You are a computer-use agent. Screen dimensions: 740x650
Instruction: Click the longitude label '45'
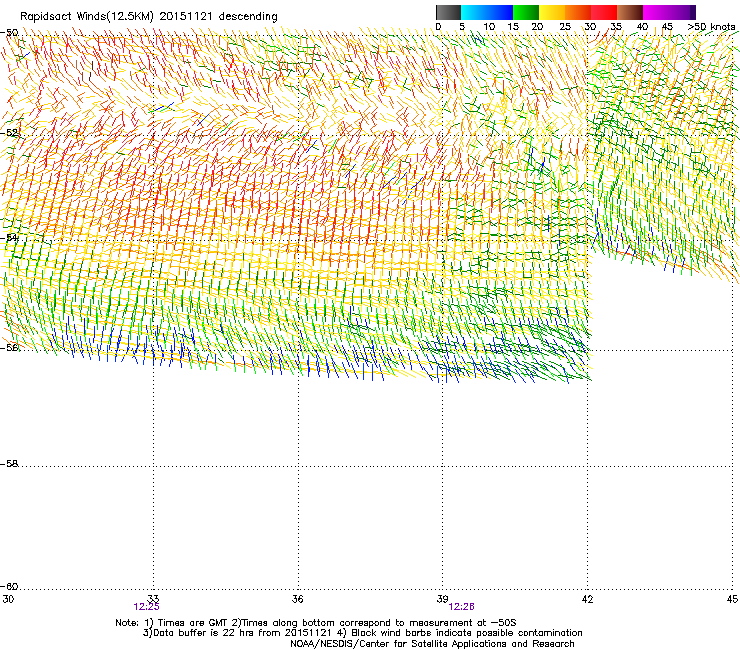(732, 599)
